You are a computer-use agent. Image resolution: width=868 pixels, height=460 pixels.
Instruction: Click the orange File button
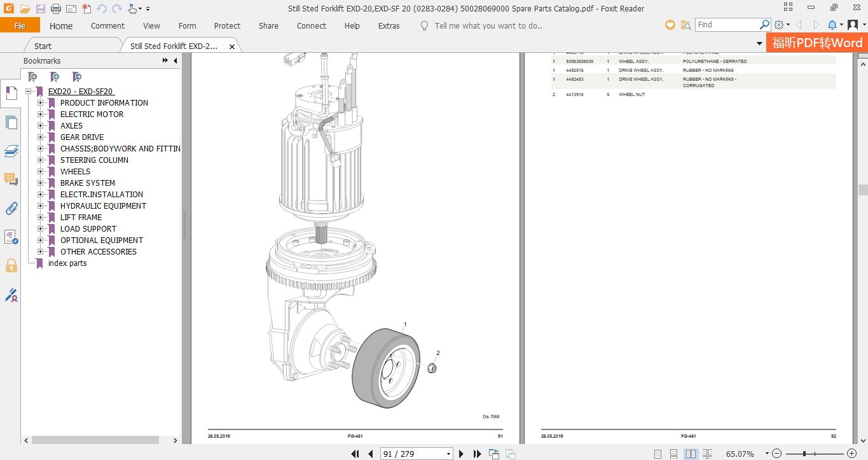tap(20, 25)
